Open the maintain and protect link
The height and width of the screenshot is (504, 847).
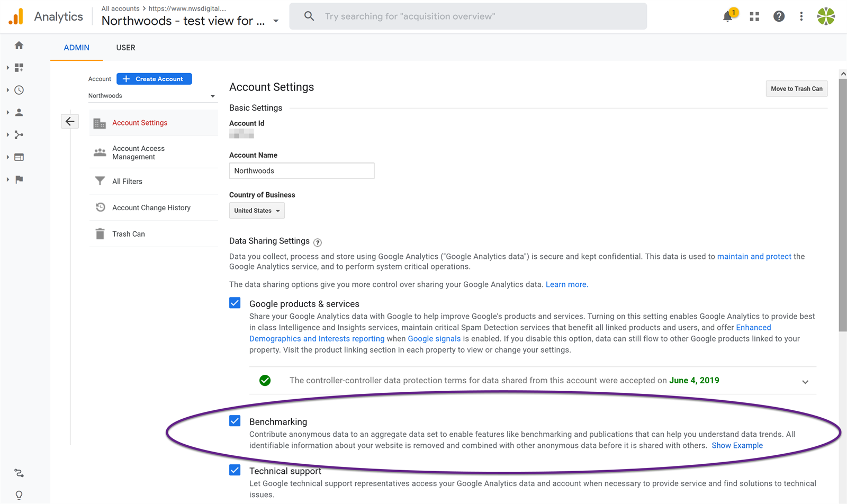[x=754, y=256]
